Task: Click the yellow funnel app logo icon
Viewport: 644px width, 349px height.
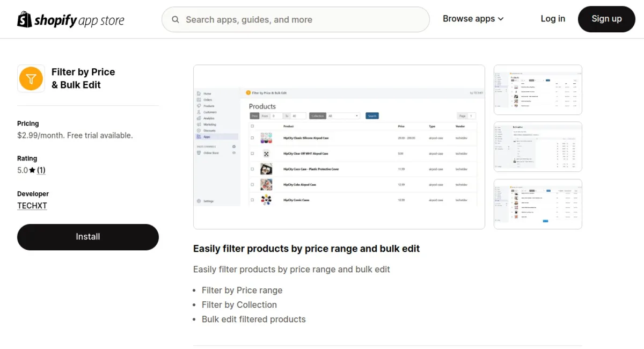Action: tap(31, 78)
